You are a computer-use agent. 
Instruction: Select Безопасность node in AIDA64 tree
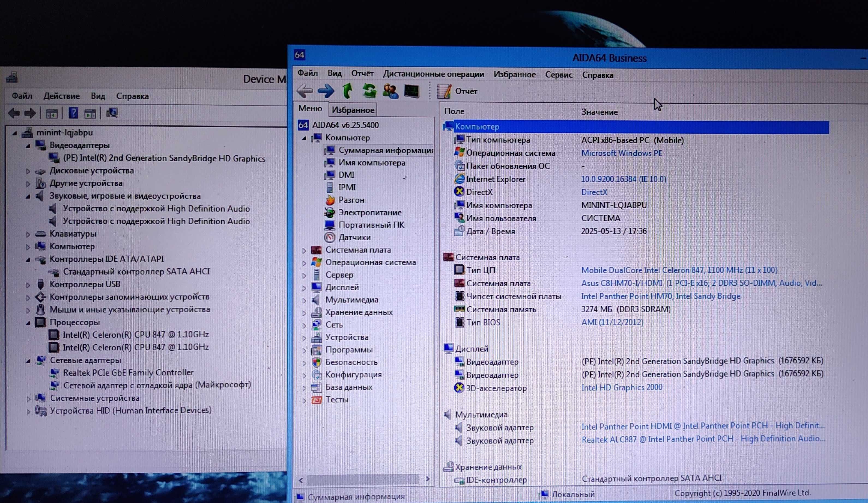click(x=351, y=362)
